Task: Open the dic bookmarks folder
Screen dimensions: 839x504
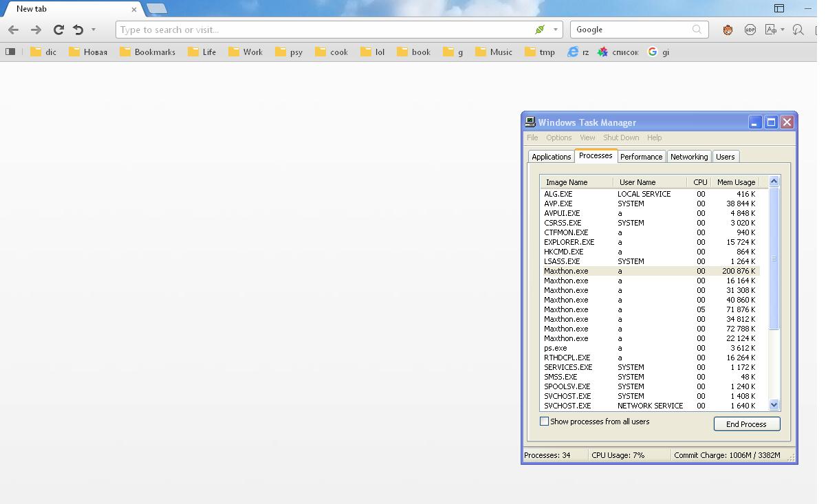Action: 43,52
